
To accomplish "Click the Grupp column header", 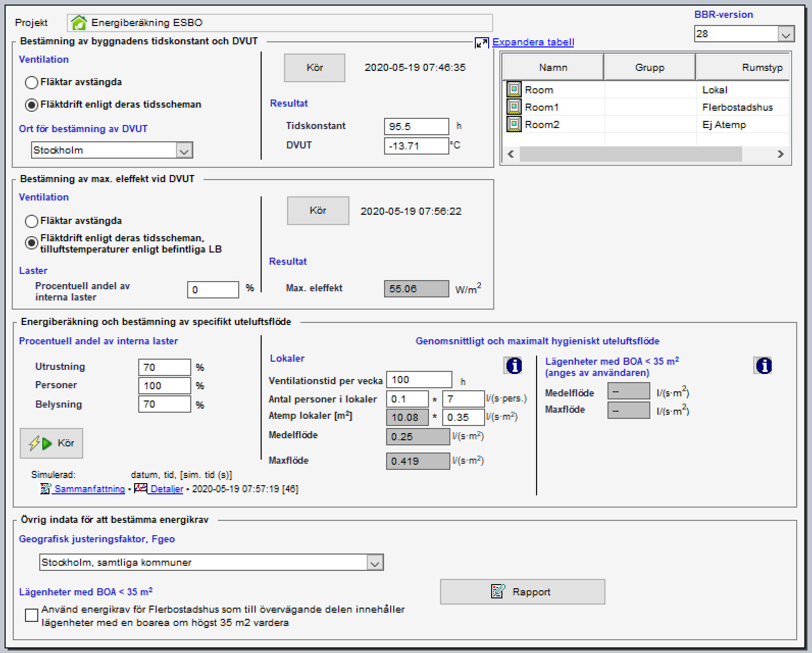I will [x=649, y=68].
